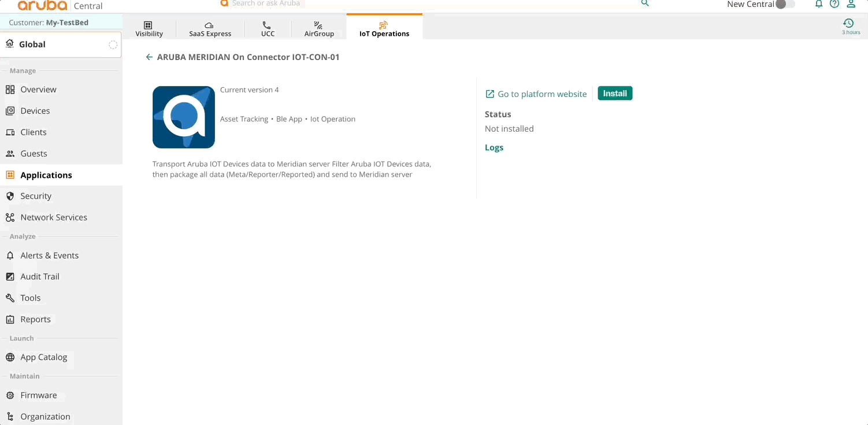Open App Catalog in the sidebar
The height and width of the screenshot is (425, 868).
pyautogui.click(x=61, y=357)
